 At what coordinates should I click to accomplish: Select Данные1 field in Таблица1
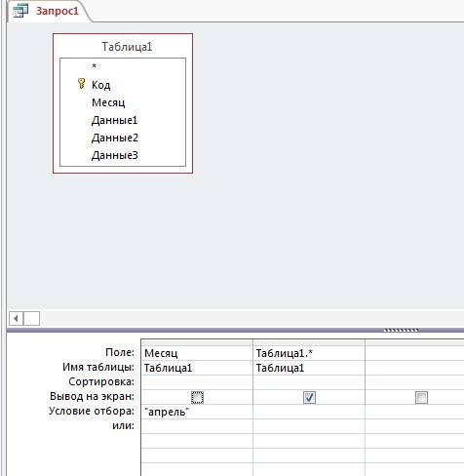click(x=114, y=120)
